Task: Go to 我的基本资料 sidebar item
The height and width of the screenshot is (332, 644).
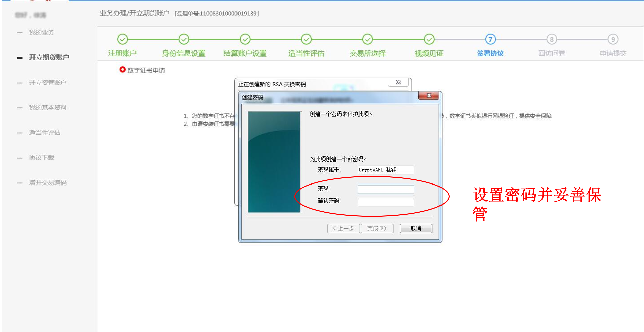Action: (x=48, y=108)
